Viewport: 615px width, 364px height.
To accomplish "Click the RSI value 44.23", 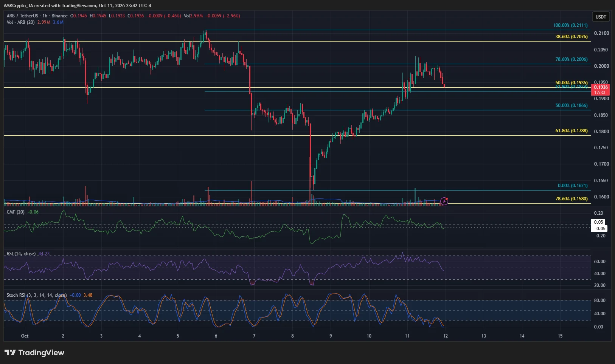I will [x=44, y=254].
